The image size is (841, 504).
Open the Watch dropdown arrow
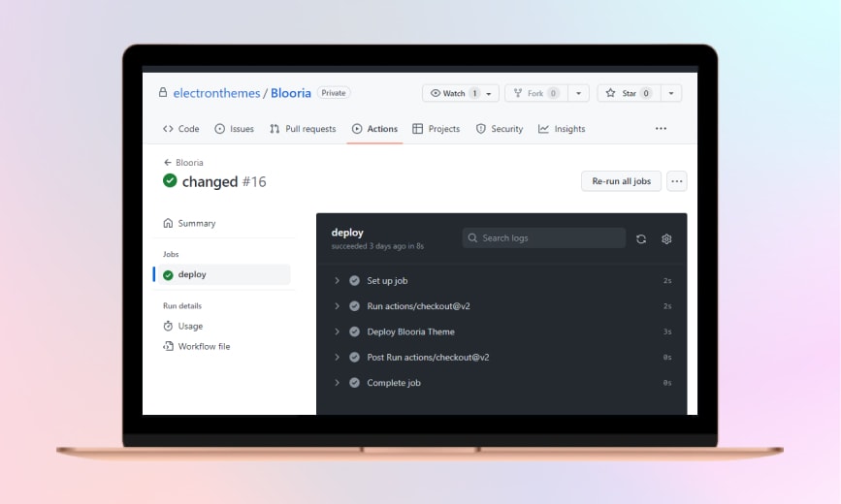(489, 93)
